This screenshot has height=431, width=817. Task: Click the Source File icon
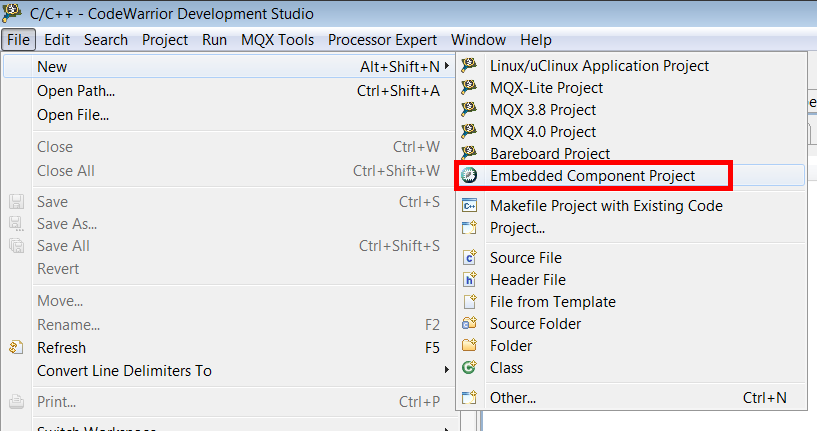[469, 258]
